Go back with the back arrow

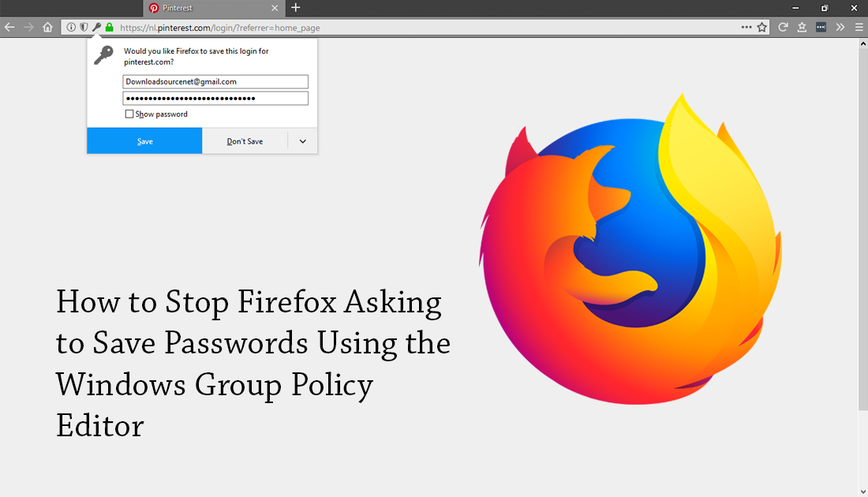tap(9, 27)
